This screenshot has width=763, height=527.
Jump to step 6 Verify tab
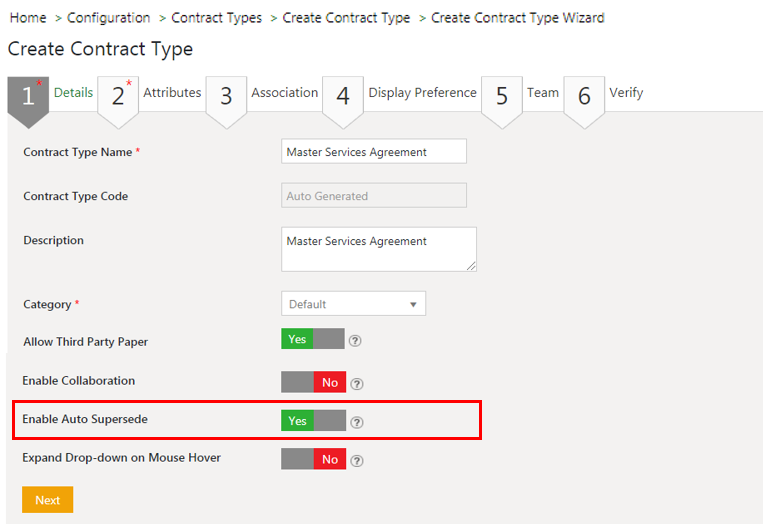[x=625, y=93]
